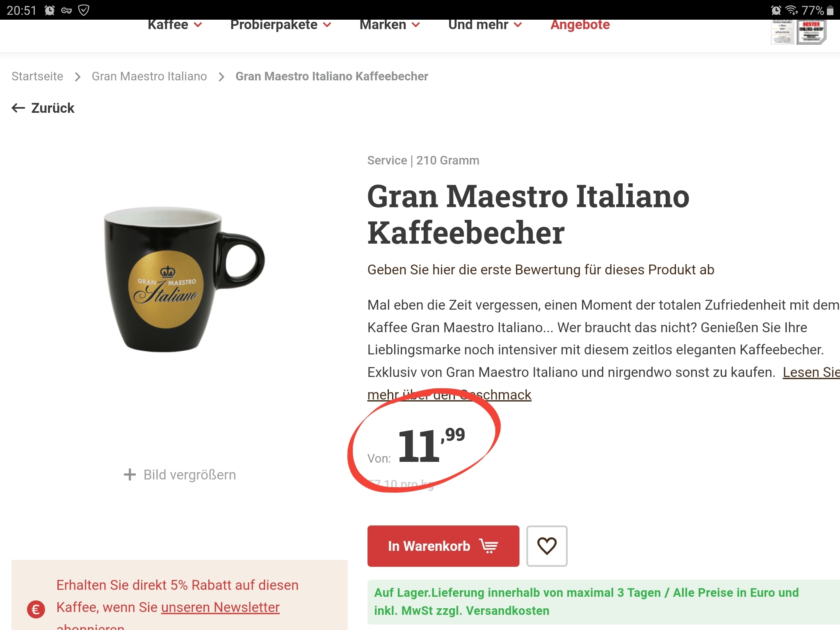Tap the shield icon in status bar
840x630 pixels.
pos(84,10)
